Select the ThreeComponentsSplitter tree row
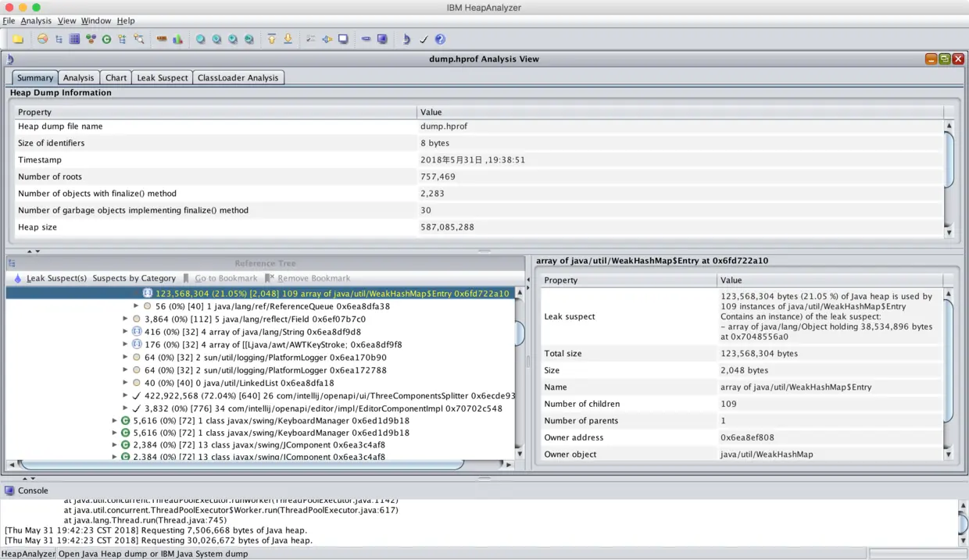The width and height of the screenshot is (969, 560). pos(324,395)
